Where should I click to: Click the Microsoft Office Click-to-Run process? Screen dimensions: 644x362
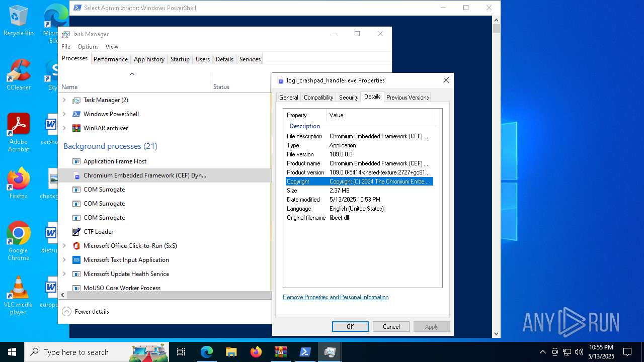(165, 246)
